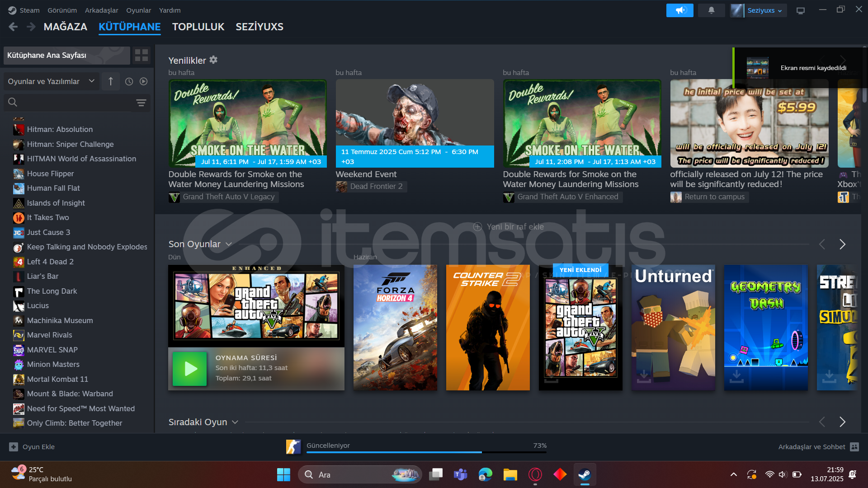
Task: Go forward with the right arrow
Action: tap(31, 27)
